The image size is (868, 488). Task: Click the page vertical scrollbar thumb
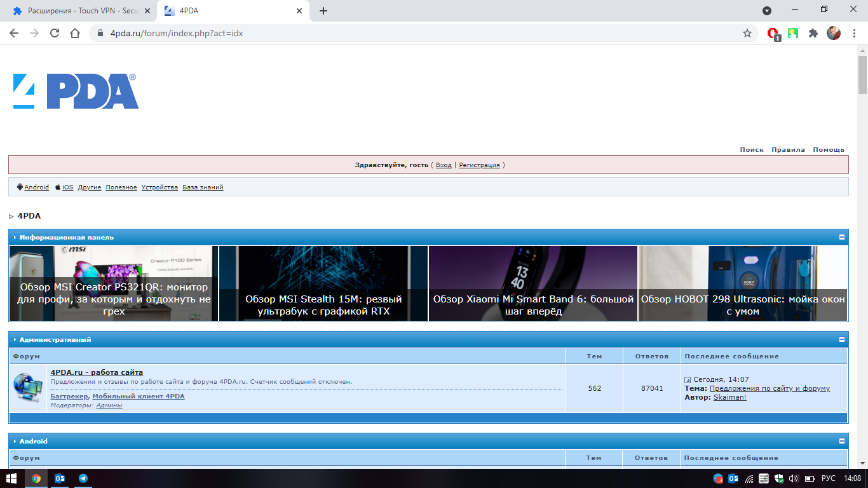[863, 74]
